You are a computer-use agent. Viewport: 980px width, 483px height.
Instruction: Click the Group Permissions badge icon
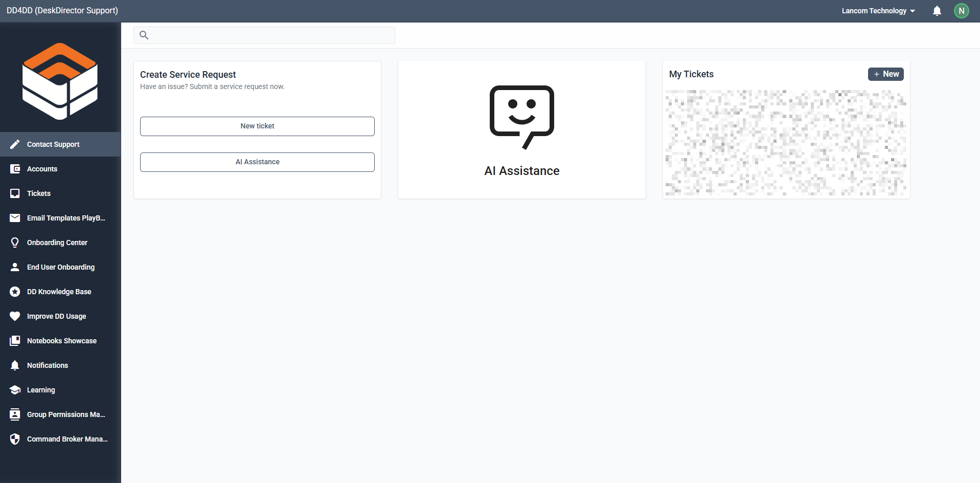(15, 414)
